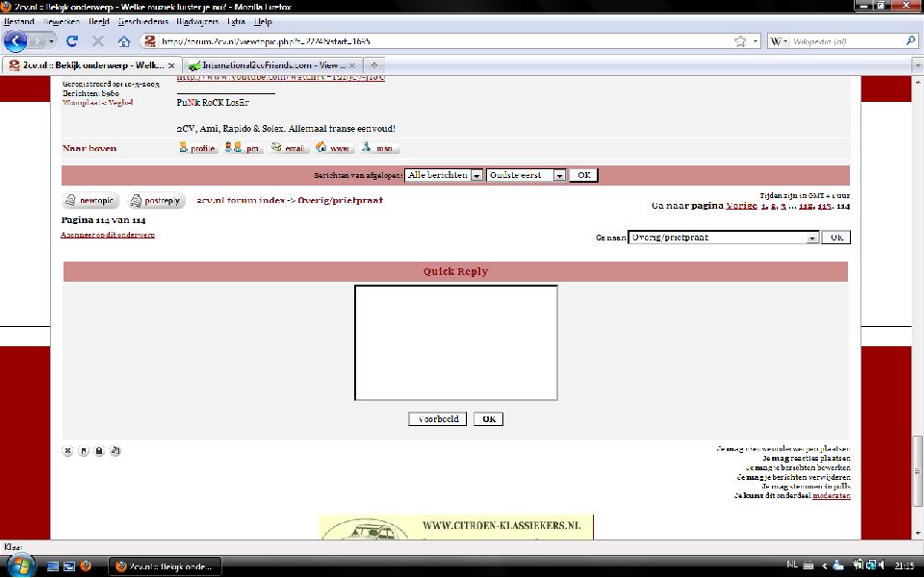This screenshot has height=578, width=924.
Task: Click the delete topic moderator icon
Action: (68, 450)
